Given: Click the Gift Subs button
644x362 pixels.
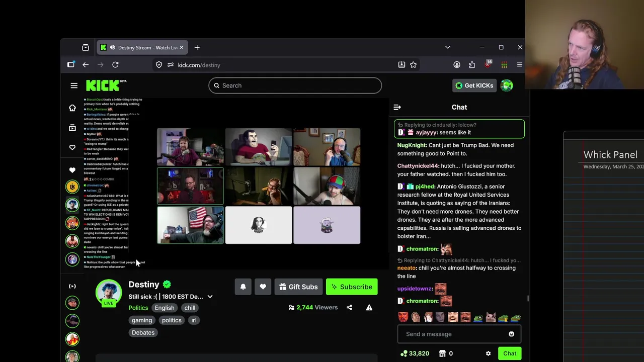Looking at the screenshot, I should pos(298,287).
